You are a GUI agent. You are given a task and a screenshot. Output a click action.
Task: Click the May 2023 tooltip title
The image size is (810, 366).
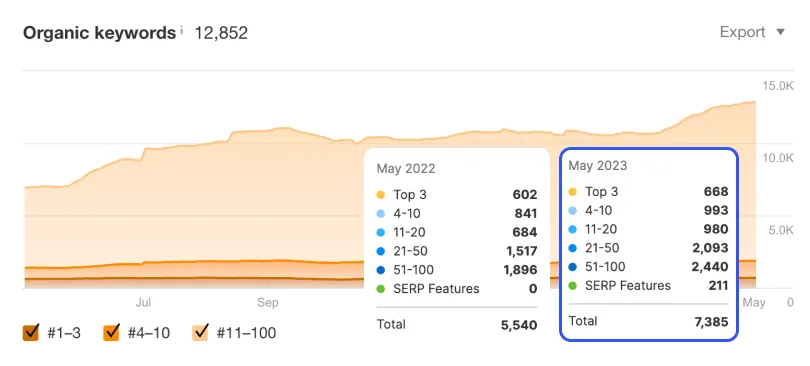[x=598, y=165]
